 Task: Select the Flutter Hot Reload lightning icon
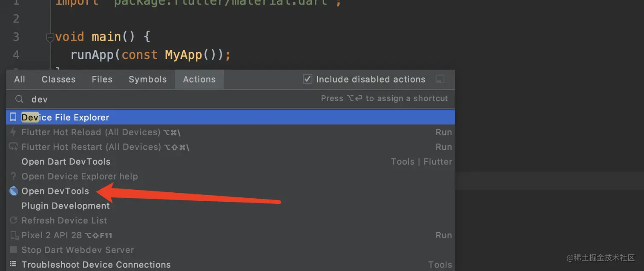click(x=13, y=132)
